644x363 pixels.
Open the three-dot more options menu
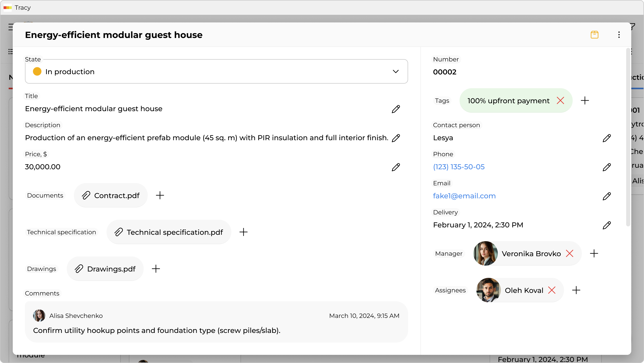tap(619, 35)
